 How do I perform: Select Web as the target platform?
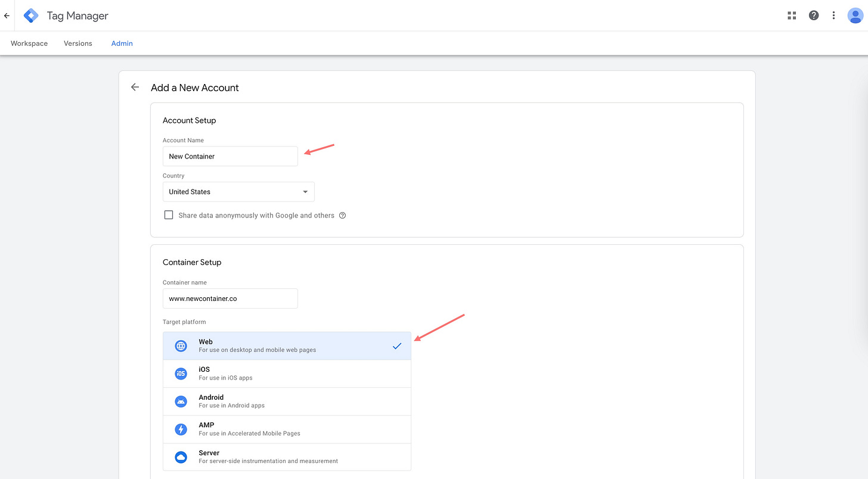[x=287, y=346]
